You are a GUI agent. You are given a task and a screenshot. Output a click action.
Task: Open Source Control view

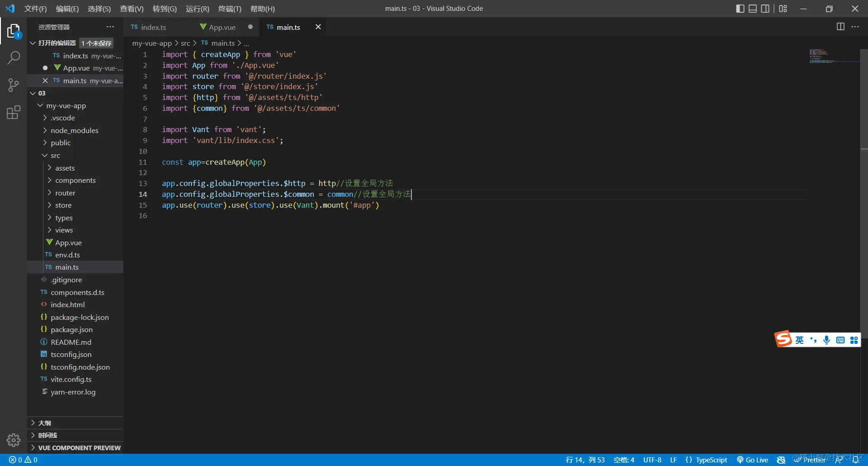14,85
